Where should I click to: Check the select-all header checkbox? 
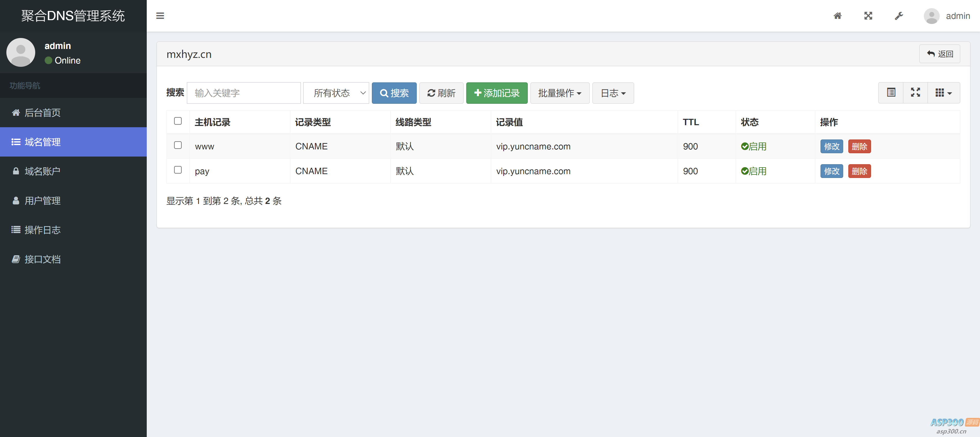pyautogui.click(x=178, y=121)
